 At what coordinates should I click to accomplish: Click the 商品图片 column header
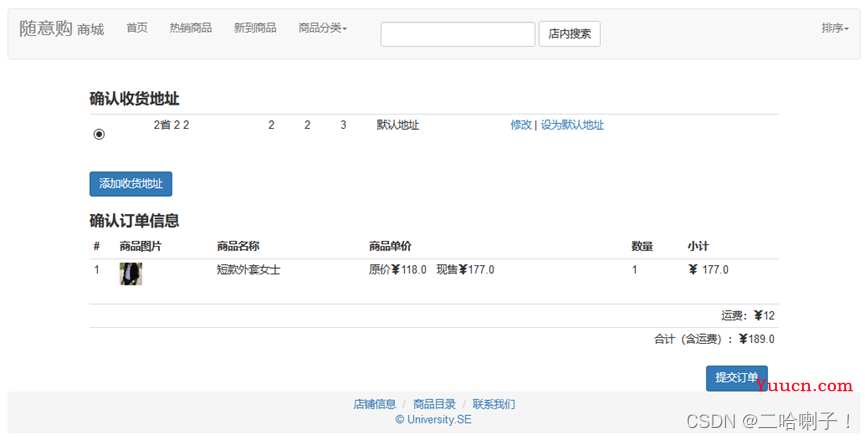click(x=141, y=246)
